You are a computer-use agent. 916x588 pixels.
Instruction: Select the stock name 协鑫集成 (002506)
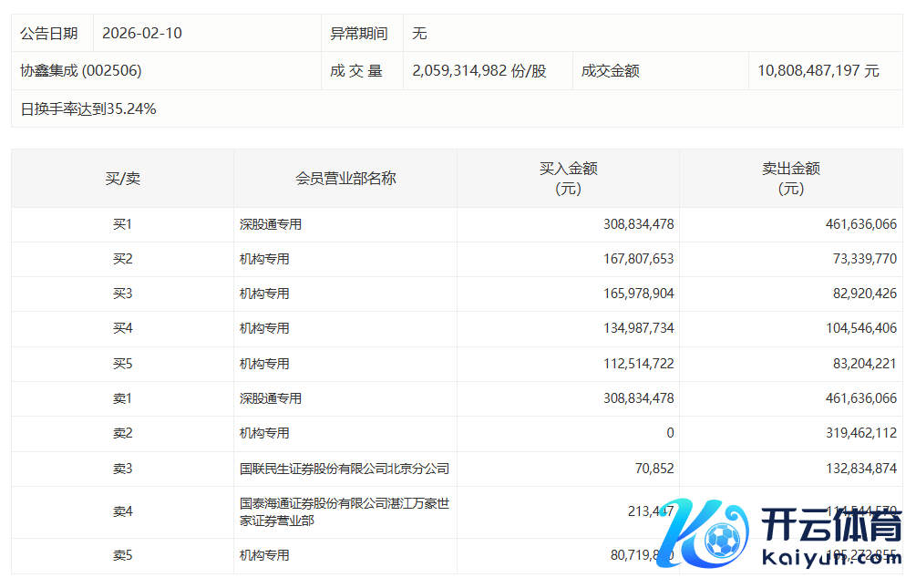[81, 70]
